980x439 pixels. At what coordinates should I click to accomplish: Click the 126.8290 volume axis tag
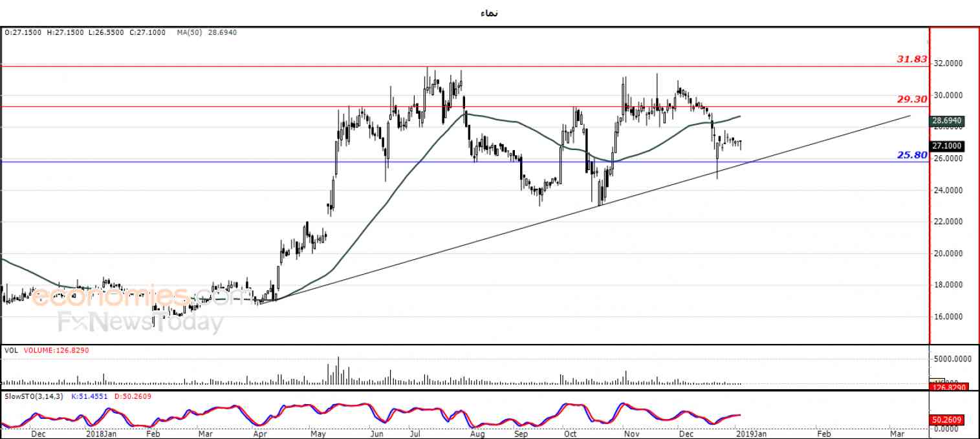click(948, 387)
